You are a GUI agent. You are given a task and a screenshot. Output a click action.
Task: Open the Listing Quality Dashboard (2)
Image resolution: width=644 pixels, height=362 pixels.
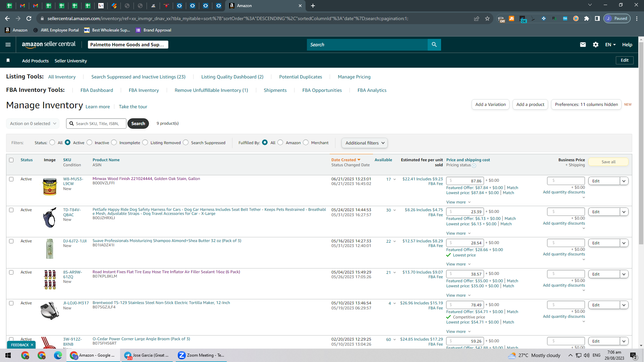pyautogui.click(x=232, y=77)
